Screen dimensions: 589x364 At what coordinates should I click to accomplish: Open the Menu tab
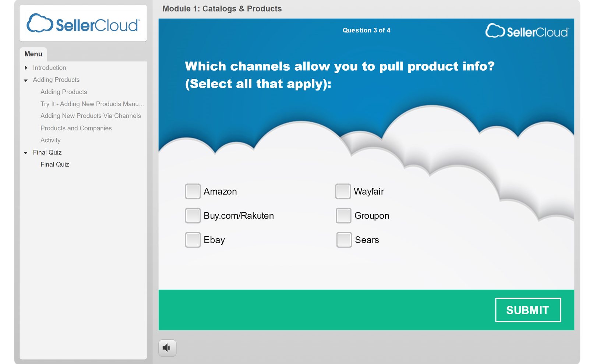(33, 54)
